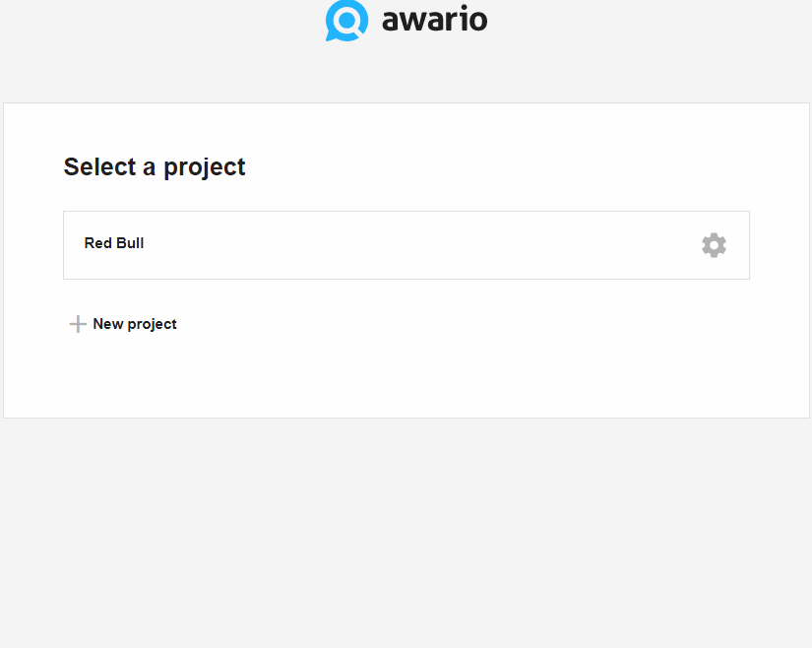Go home via the Awario logo icon

(x=346, y=21)
